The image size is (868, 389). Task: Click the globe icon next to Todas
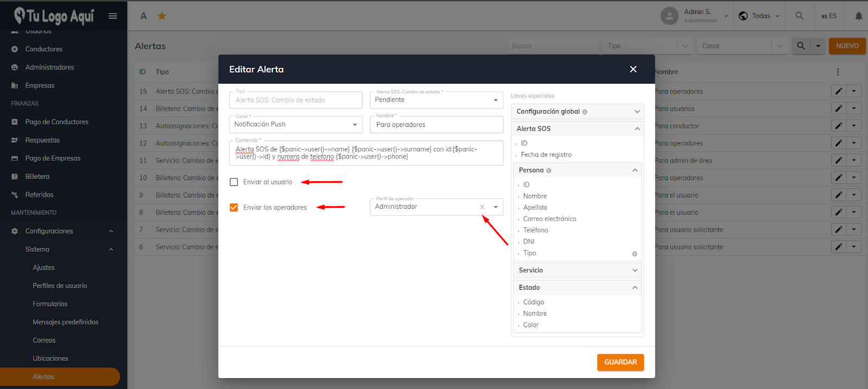743,16
